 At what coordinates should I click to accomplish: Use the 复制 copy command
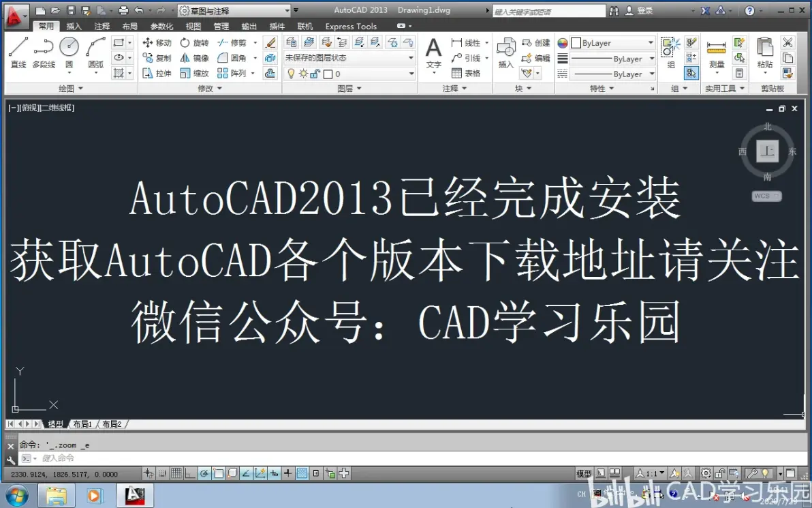(x=157, y=58)
